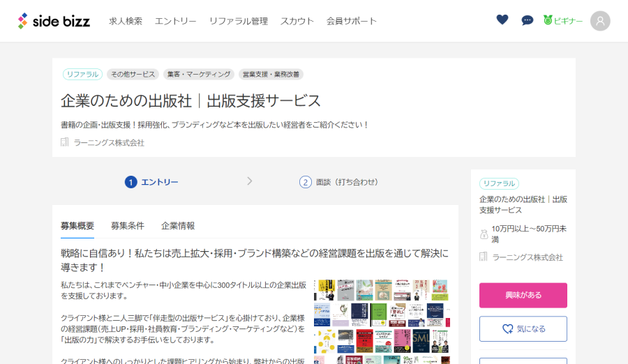
Task: Click building icon beside header ラーニングス株式会社
Action: pyautogui.click(x=65, y=142)
